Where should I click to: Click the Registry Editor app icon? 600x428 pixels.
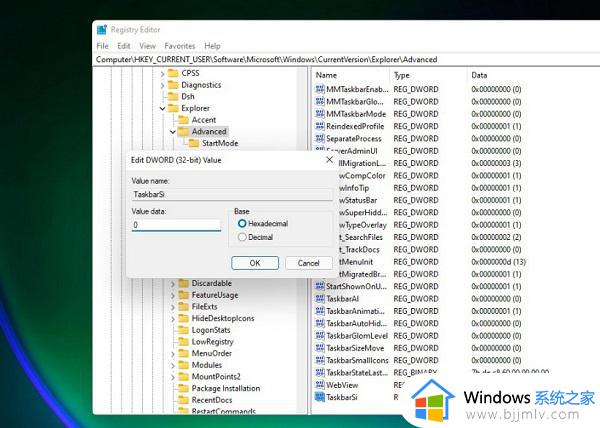(x=102, y=30)
